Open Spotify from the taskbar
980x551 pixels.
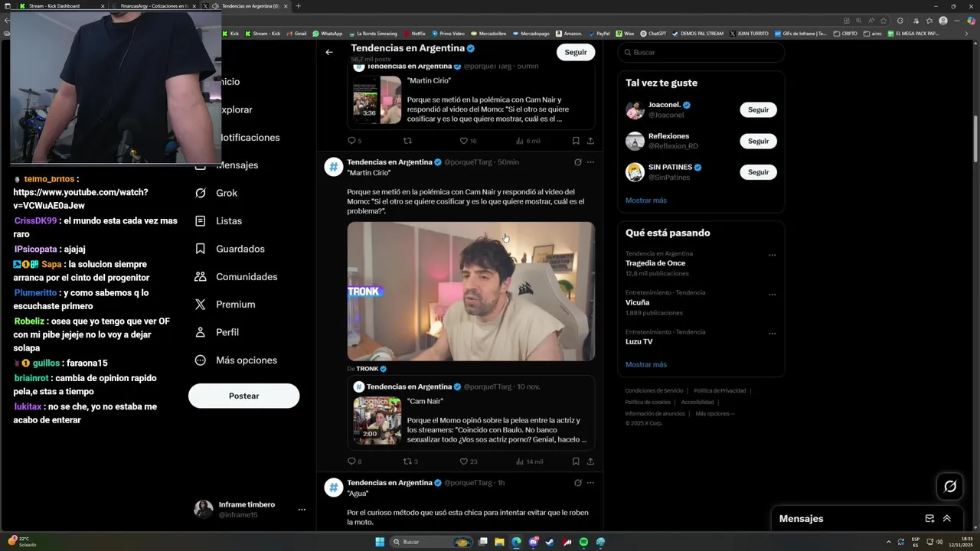click(583, 542)
